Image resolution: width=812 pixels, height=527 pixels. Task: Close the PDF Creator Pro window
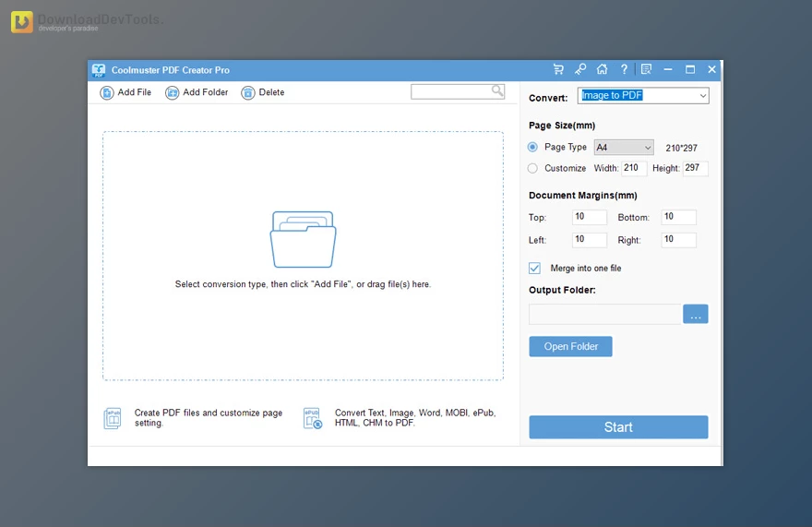point(712,69)
